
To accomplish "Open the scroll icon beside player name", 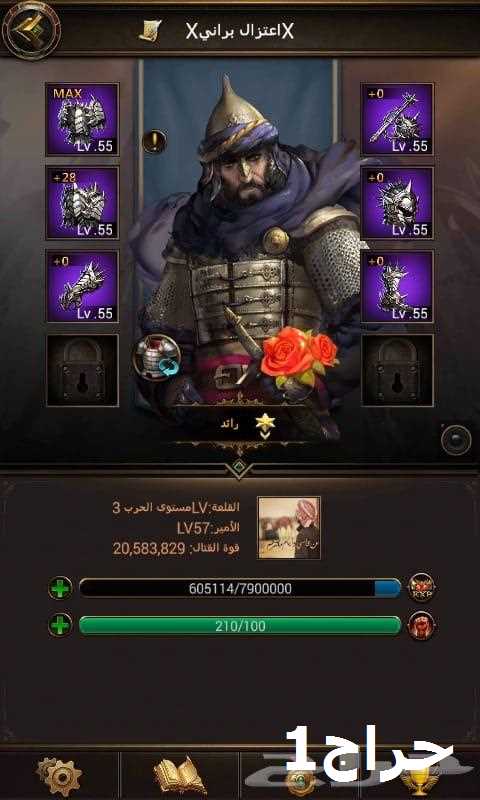I will pyautogui.click(x=150, y=31).
